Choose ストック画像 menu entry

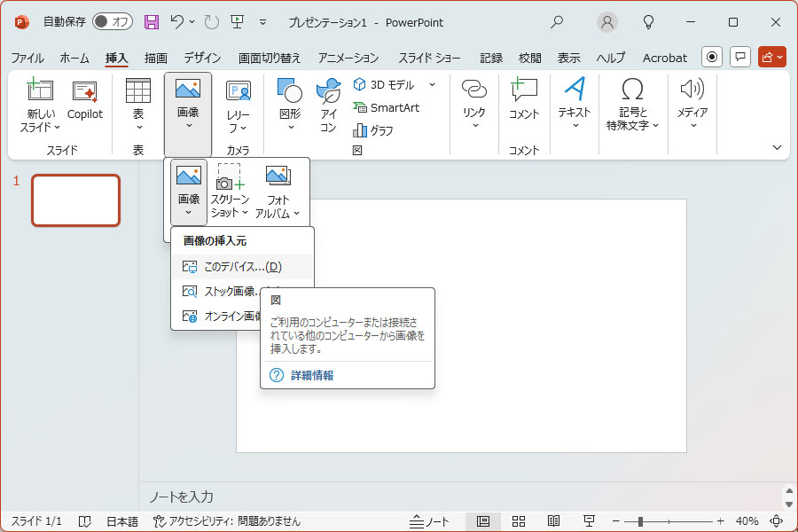pyautogui.click(x=222, y=291)
